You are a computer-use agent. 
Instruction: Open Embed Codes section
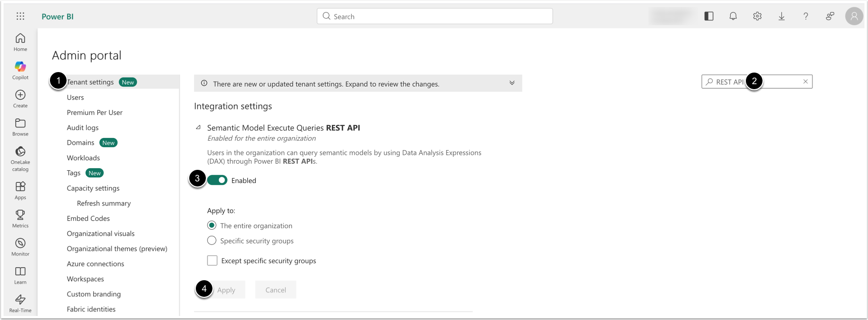coord(88,218)
